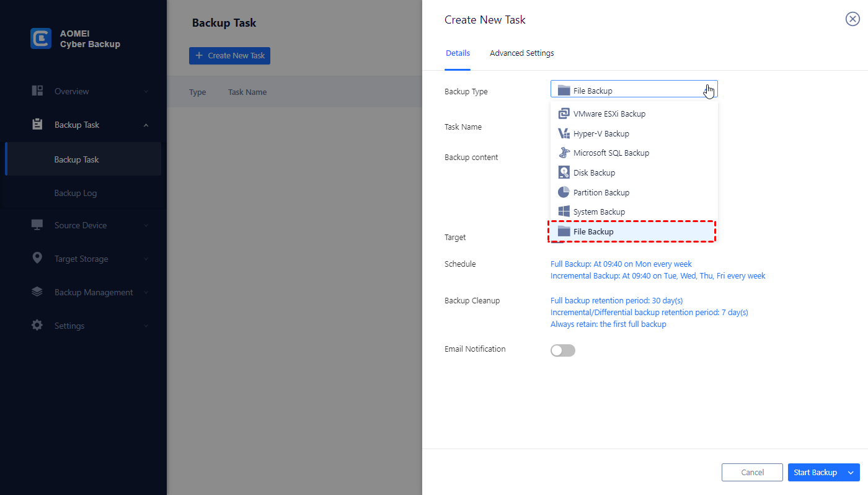The width and height of the screenshot is (868, 495).
Task: Click the plus icon on Create New Task
Action: pos(199,55)
